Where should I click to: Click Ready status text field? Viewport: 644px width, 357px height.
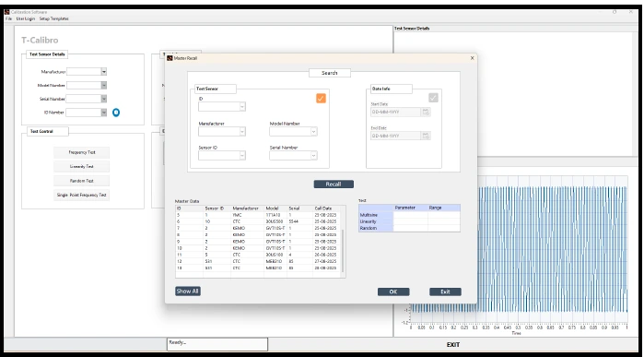tap(217, 344)
